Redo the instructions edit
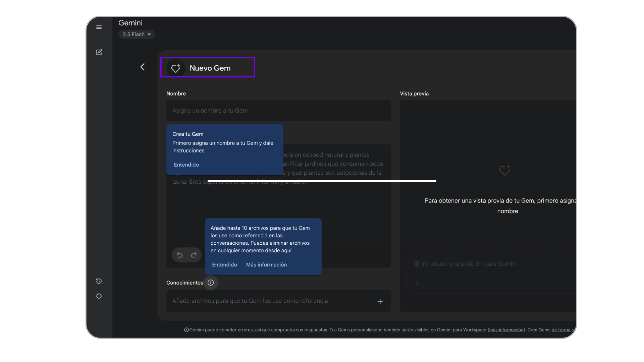644x362 pixels. click(194, 255)
